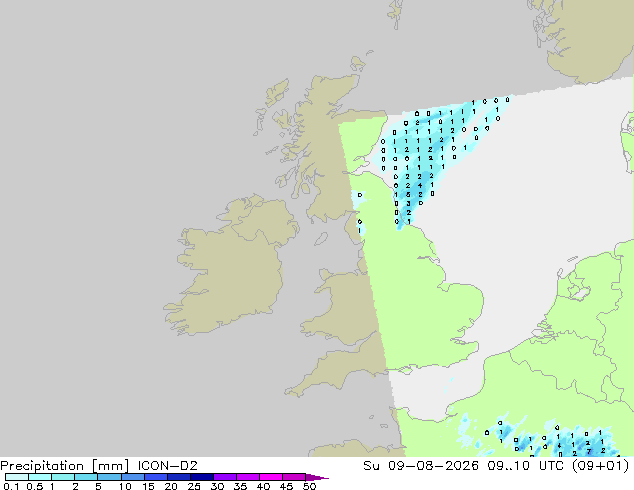Click the Norway landmass in top-right corner
This screenshot has height=490, width=634.
(x=588, y=38)
